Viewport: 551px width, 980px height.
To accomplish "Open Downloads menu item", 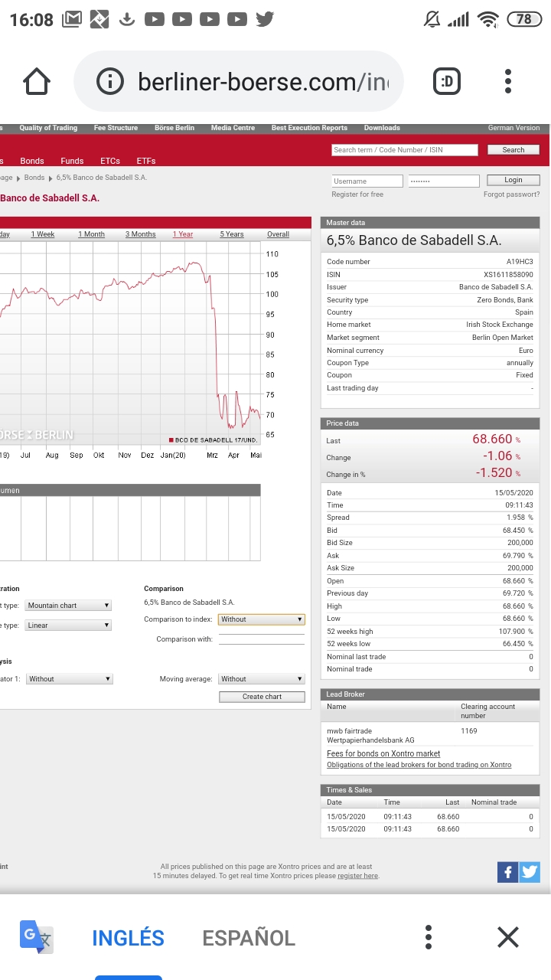I will coord(382,128).
